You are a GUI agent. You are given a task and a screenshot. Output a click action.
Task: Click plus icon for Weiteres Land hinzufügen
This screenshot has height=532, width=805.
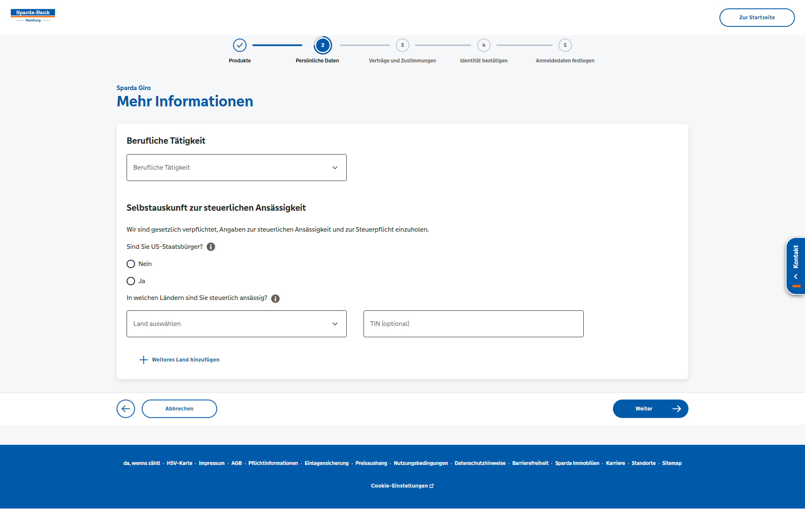[143, 360]
